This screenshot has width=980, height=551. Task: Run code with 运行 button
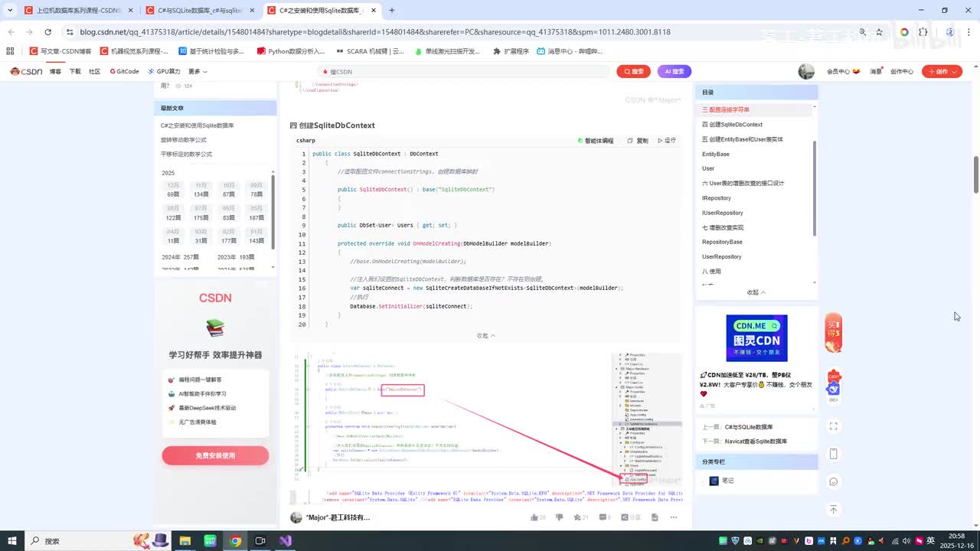(x=666, y=141)
